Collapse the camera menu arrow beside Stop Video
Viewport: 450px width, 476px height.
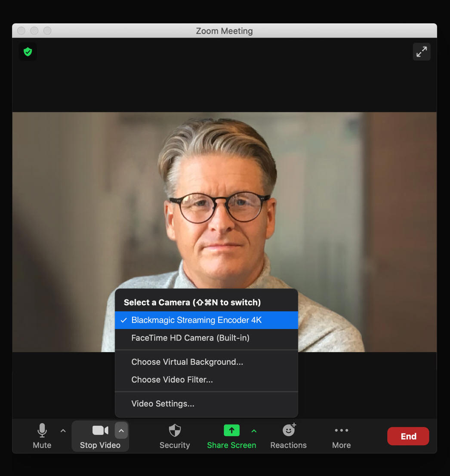tap(121, 430)
